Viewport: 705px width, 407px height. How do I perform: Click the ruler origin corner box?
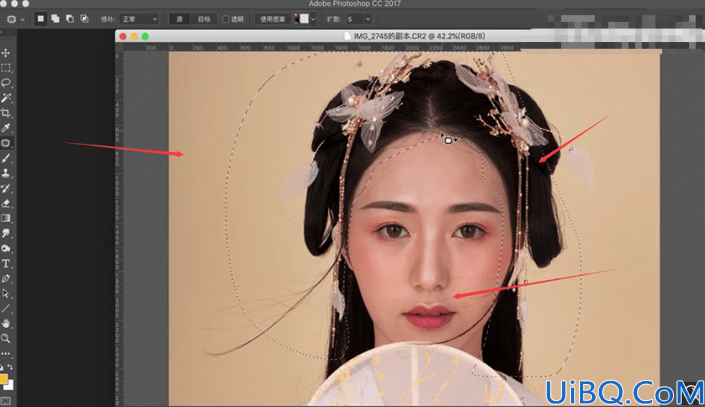pos(119,47)
